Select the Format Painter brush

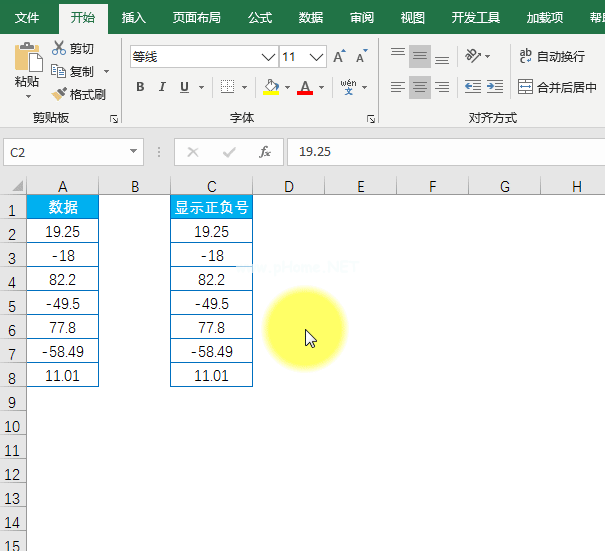pyautogui.click(x=60, y=94)
